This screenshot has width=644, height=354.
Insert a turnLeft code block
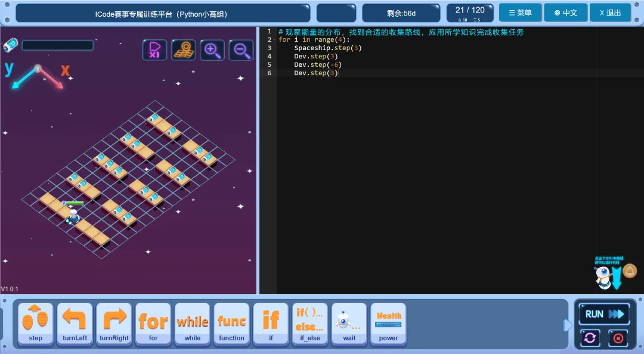75,324
